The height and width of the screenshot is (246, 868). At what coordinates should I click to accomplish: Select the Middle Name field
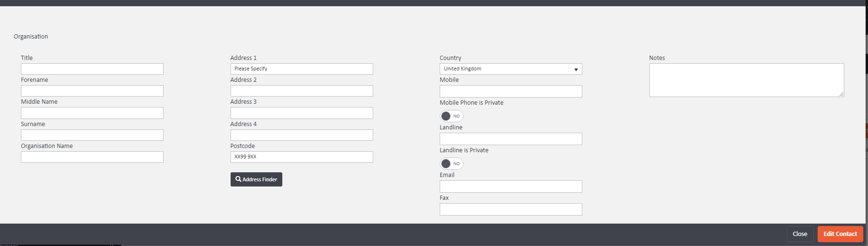click(x=92, y=113)
